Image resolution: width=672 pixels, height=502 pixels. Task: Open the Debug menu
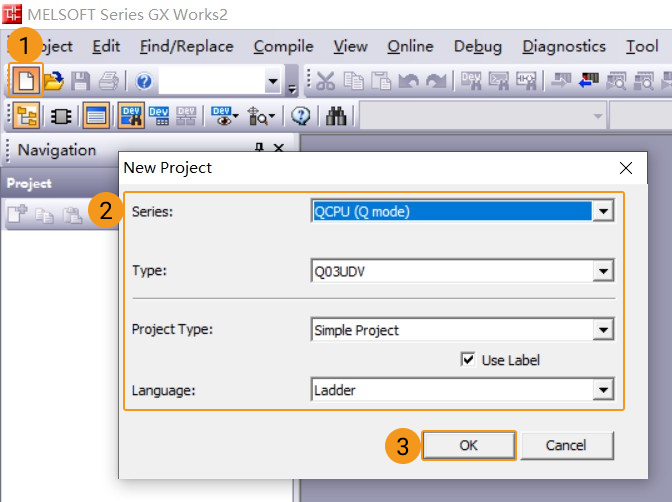(478, 46)
